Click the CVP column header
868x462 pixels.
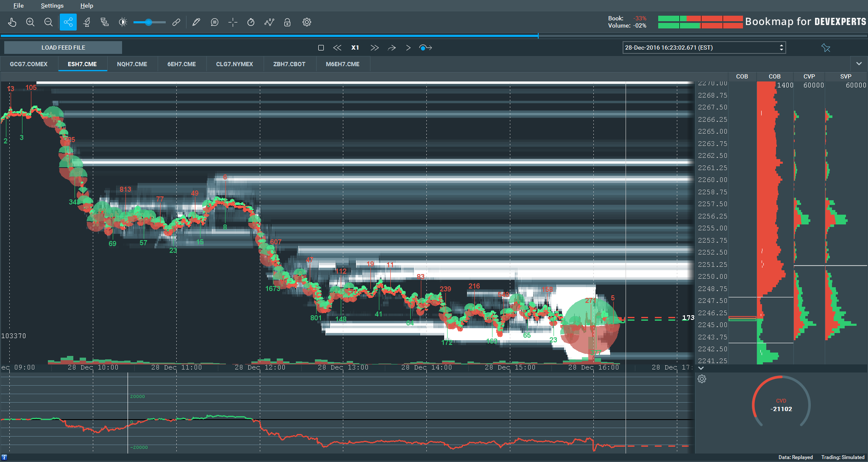(809, 76)
